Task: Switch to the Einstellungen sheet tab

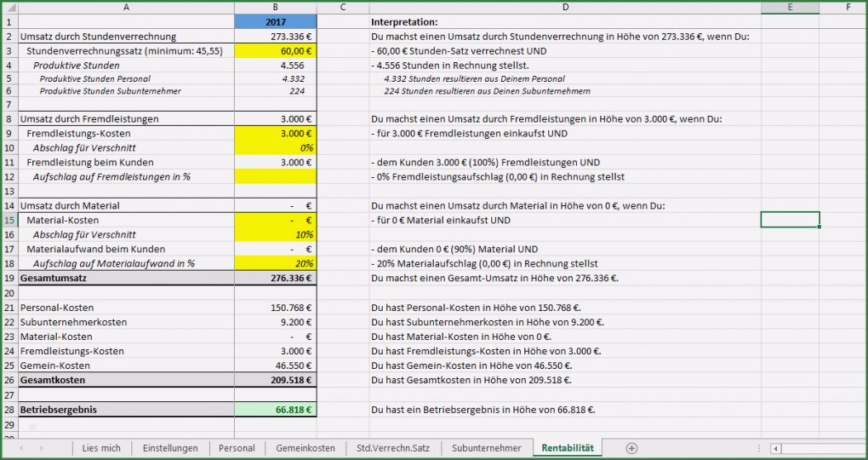Action: point(170,448)
